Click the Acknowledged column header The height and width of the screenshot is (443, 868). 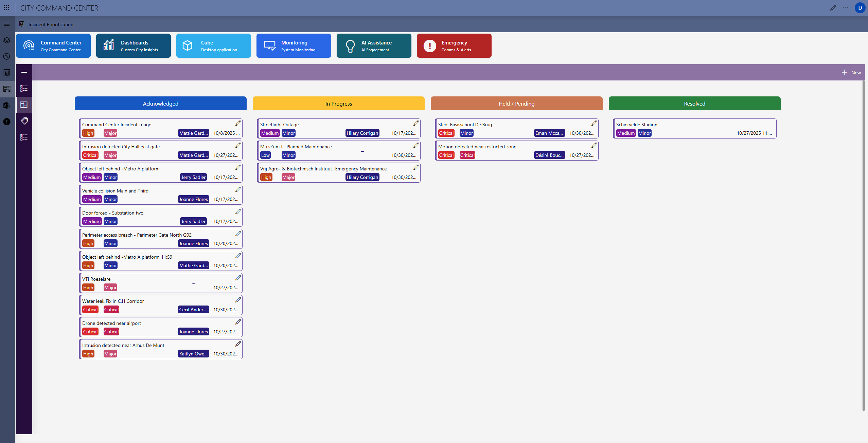point(160,104)
